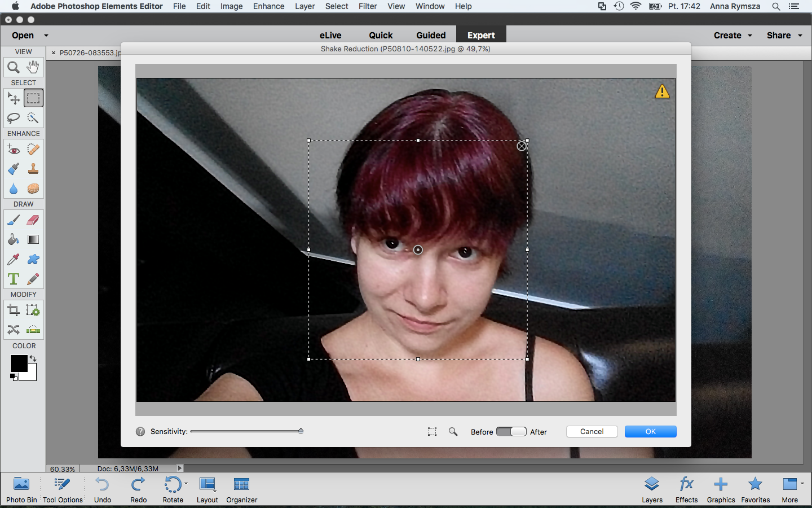Open the Enhance menu
812x508 pixels.
tap(268, 6)
